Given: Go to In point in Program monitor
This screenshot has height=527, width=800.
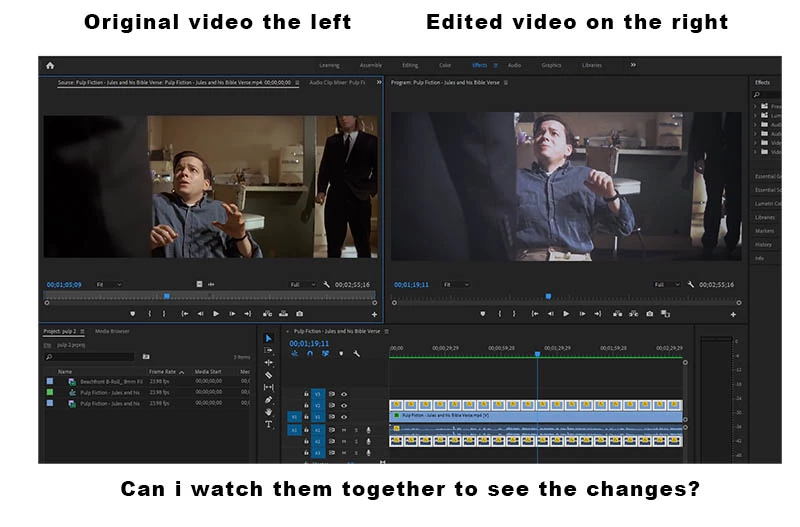Looking at the screenshot, I should (x=535, y=314).
